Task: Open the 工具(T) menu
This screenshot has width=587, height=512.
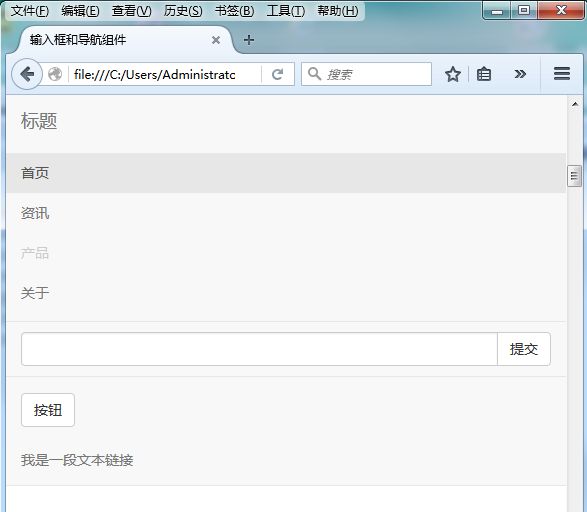Action: 286,11
